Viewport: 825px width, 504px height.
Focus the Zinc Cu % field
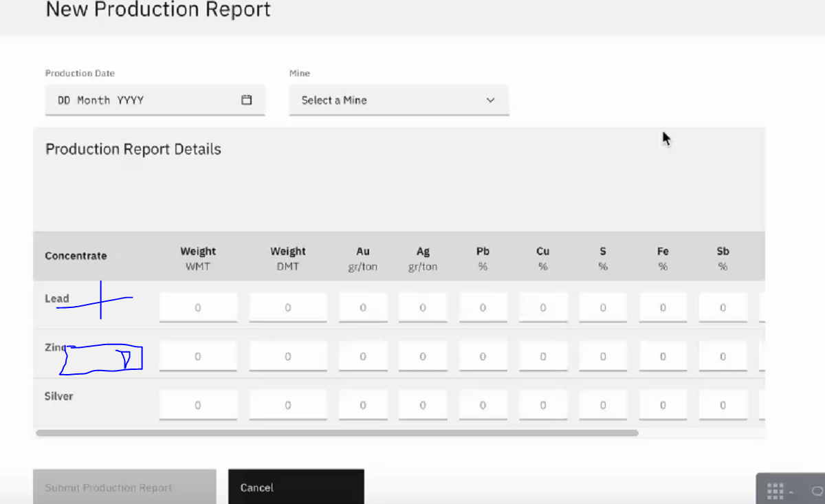543,356
